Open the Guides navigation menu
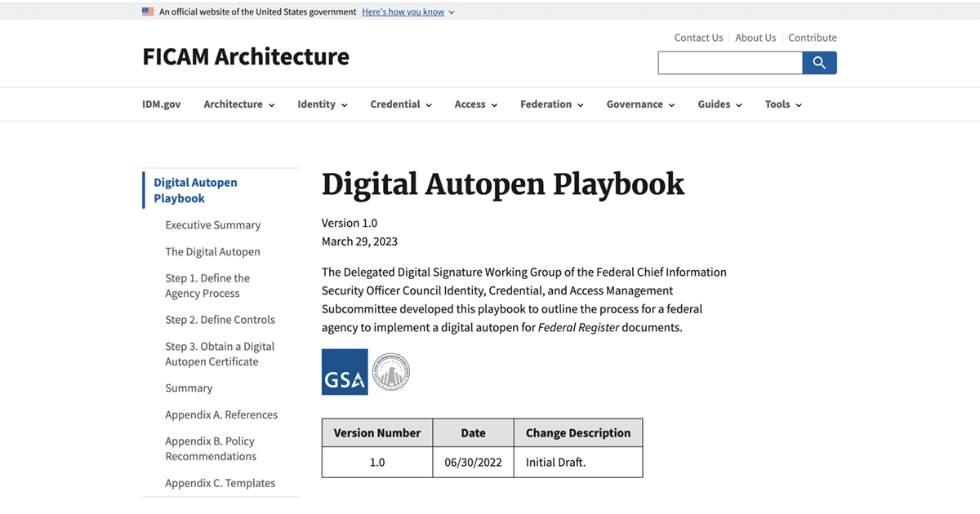 tap(719, 104)
